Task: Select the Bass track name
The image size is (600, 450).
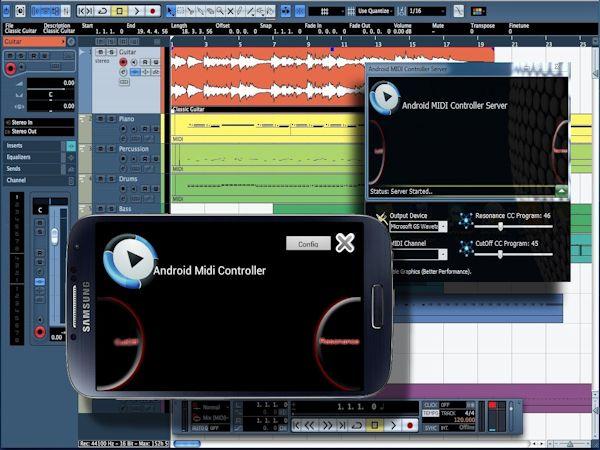Action: [125, 209]
